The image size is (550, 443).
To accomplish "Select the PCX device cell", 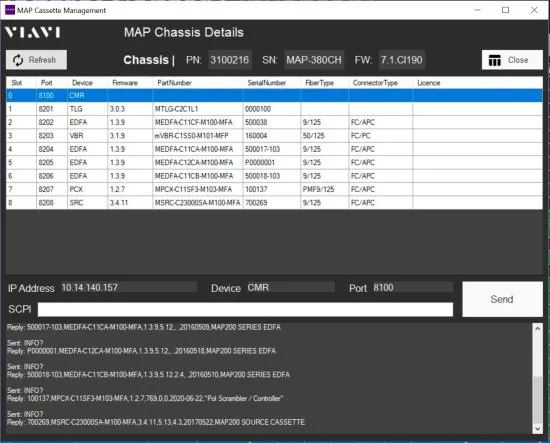I will [87, 189].
